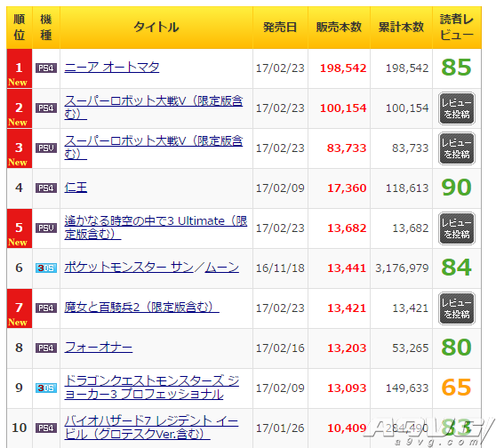Click レビューを投稿 button in rank 2 row
This screenshot has width=496, height=448.
457,108
